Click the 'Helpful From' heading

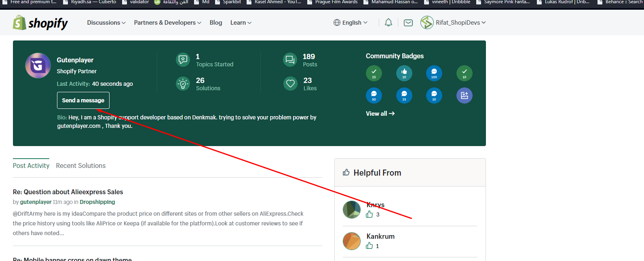click(x=378, y=173)
